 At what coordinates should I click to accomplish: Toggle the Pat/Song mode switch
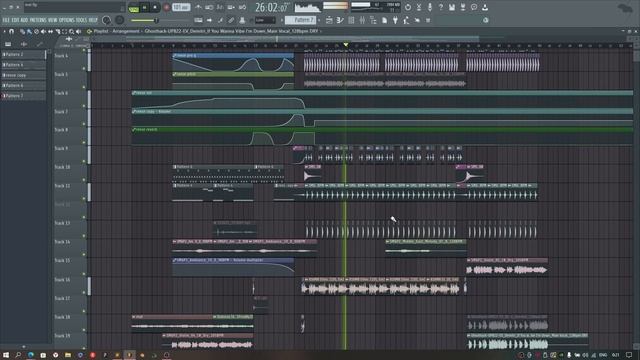[x=133, y=7]
